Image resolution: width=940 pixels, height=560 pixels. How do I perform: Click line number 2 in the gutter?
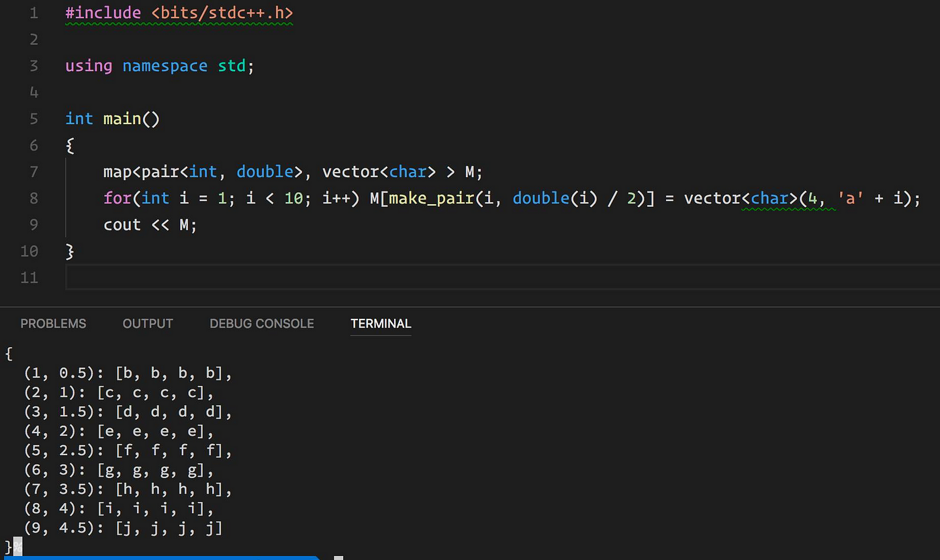click(34, 40)
